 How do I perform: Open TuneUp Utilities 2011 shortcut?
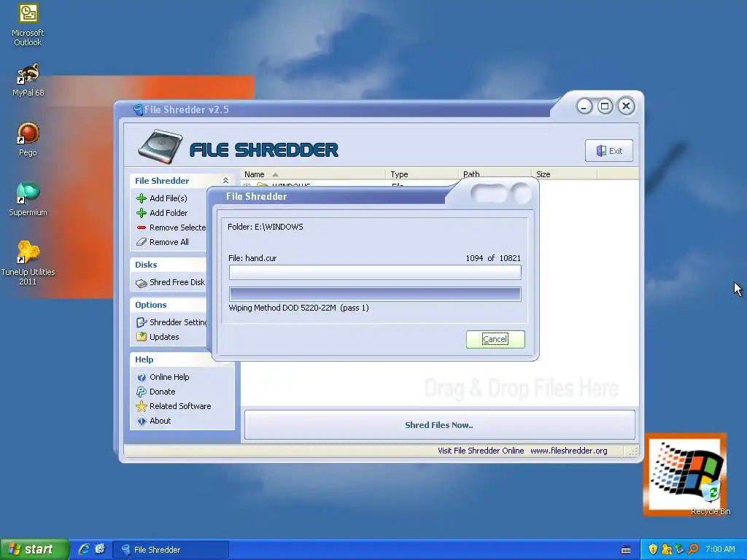click(28, 263)
